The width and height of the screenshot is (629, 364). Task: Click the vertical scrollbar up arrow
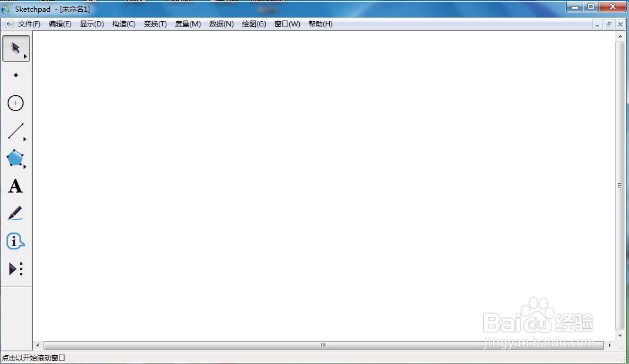coord(620,36)
